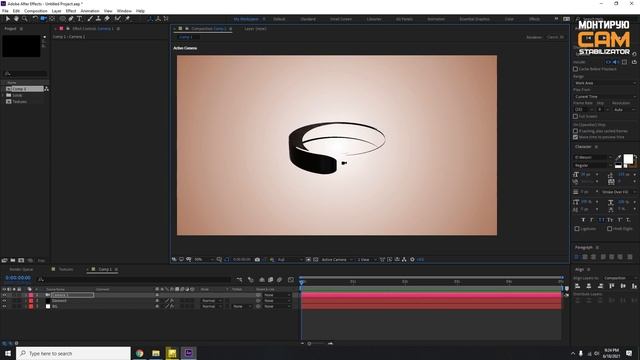Enable the Ligatures checkbox

pos(577,229)
